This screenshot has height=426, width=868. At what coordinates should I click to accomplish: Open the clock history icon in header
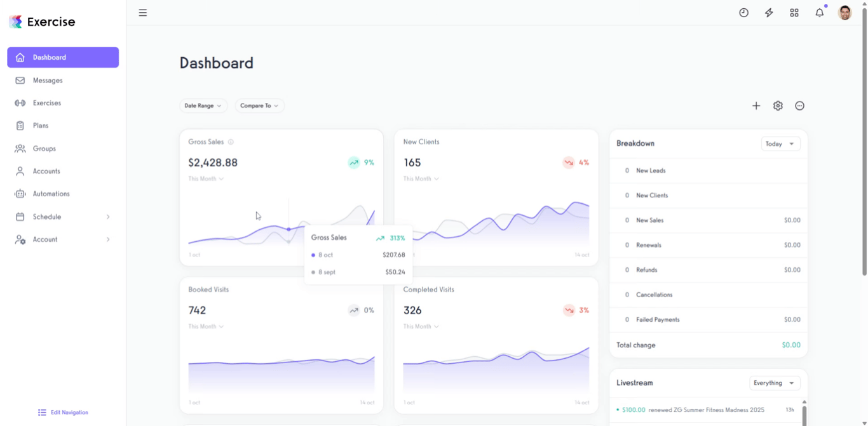click(x=743, y=13)
